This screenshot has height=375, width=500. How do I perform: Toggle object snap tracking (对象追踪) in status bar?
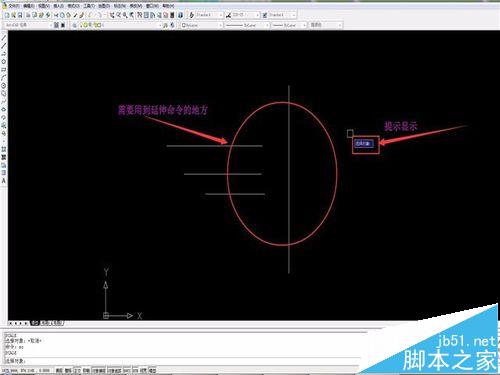tap(115, 370)
